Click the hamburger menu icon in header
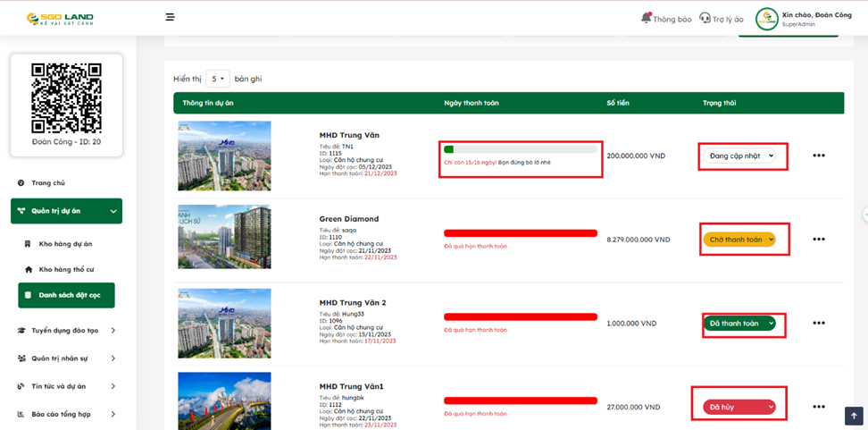Viewport: 868px width, 430px height. pos(170,17)
